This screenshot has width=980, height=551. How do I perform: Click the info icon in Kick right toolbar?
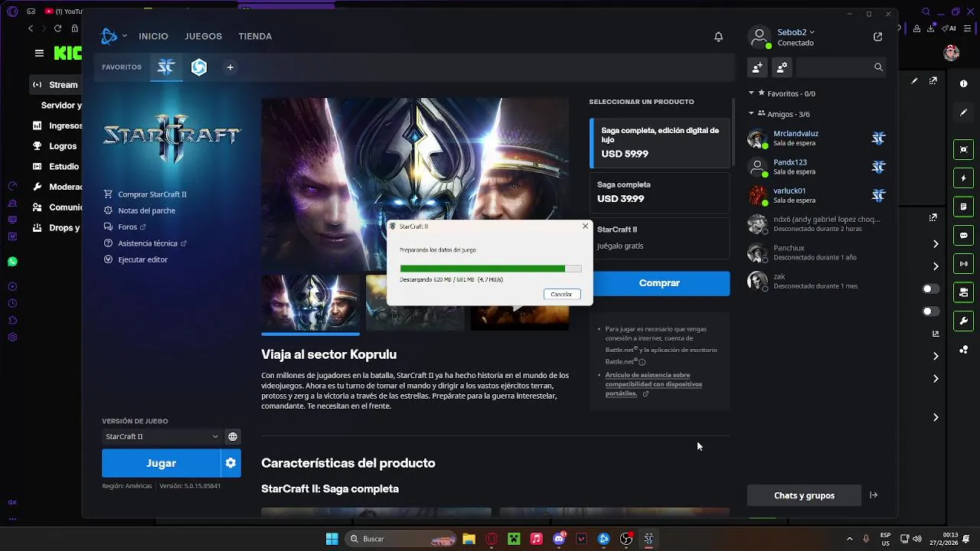964,84
